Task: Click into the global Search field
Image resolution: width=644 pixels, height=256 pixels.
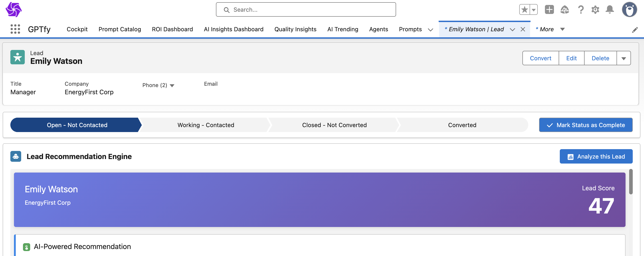Action: pos(306,10)
